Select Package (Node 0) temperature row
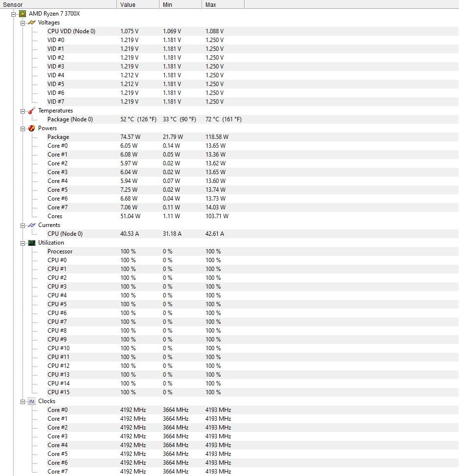 (252, 119)
